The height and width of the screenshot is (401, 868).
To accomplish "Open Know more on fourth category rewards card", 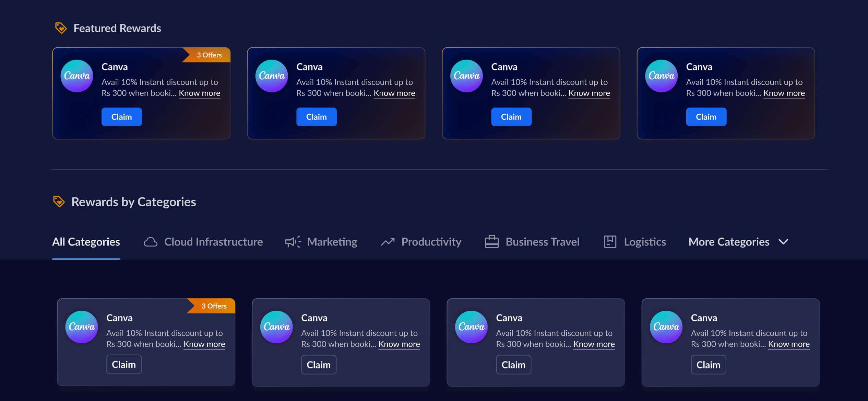I will 789,344.
